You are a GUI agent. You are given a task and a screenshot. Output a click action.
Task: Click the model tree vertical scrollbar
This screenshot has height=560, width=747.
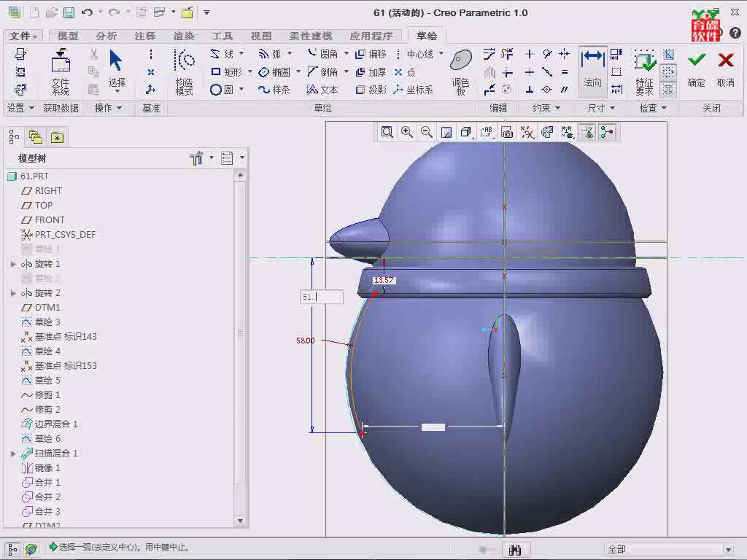point(240,348)
